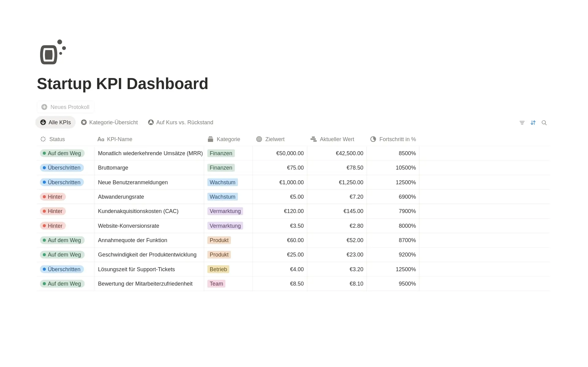Open the Aktueller Wert column header menu

[337, 139]
